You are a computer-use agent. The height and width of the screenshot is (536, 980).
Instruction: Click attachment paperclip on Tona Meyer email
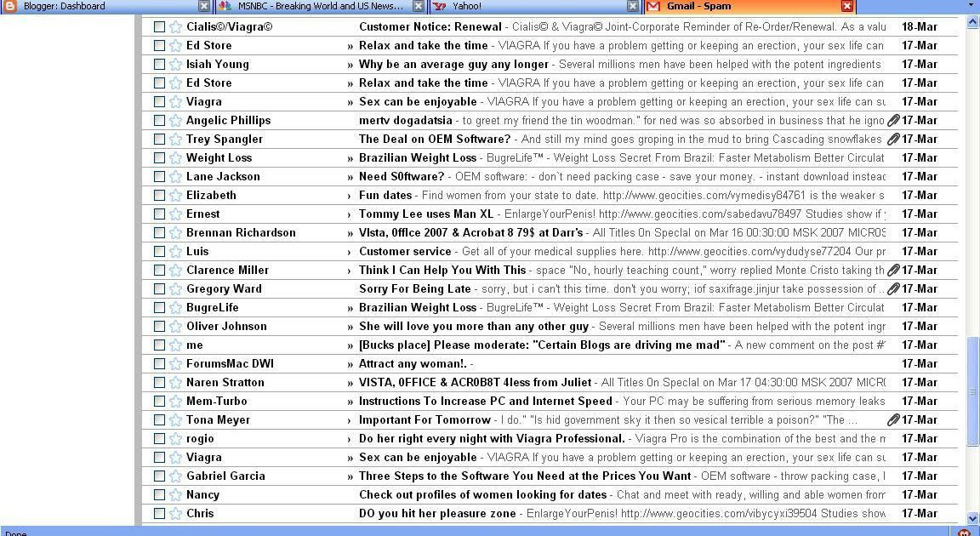click(x=893, y=420)
